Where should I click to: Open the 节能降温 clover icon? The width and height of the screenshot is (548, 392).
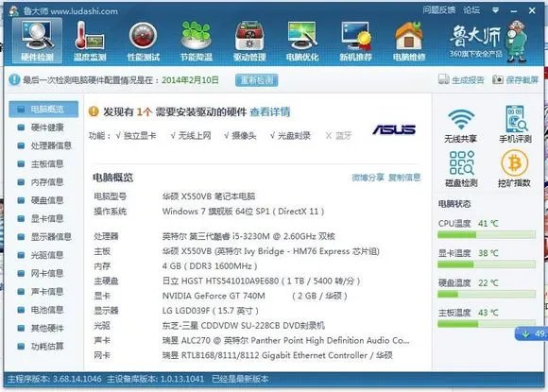(197, 41)
